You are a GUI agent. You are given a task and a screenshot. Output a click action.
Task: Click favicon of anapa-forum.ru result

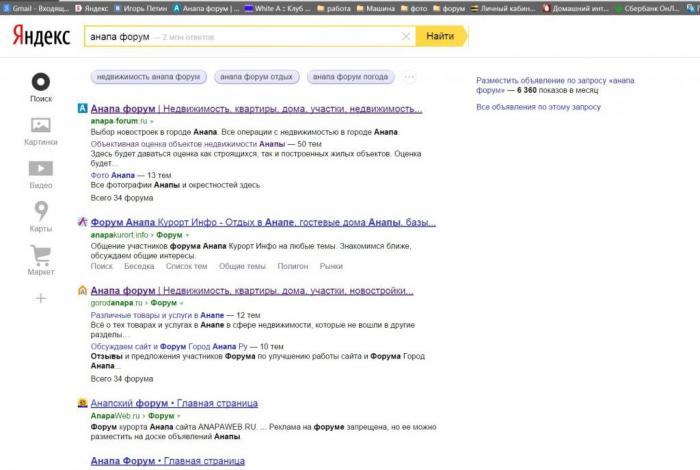pos(83,108)
